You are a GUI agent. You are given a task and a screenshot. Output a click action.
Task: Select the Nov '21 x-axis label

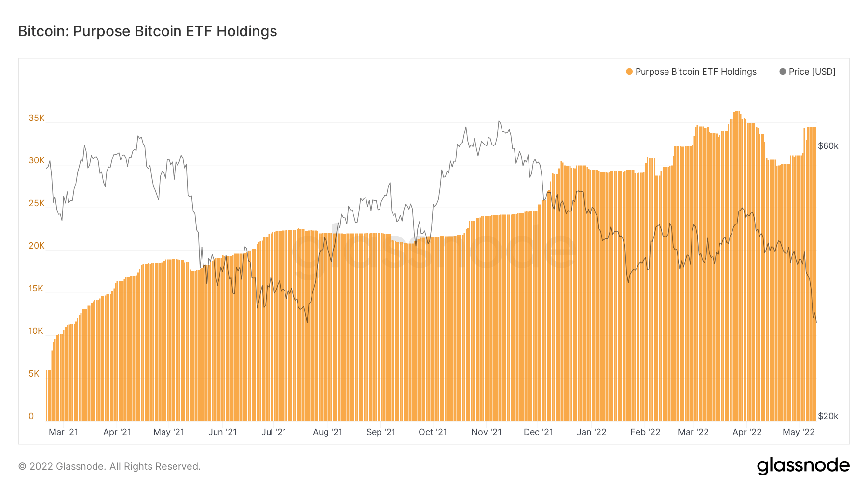click(x=486, y=432)
